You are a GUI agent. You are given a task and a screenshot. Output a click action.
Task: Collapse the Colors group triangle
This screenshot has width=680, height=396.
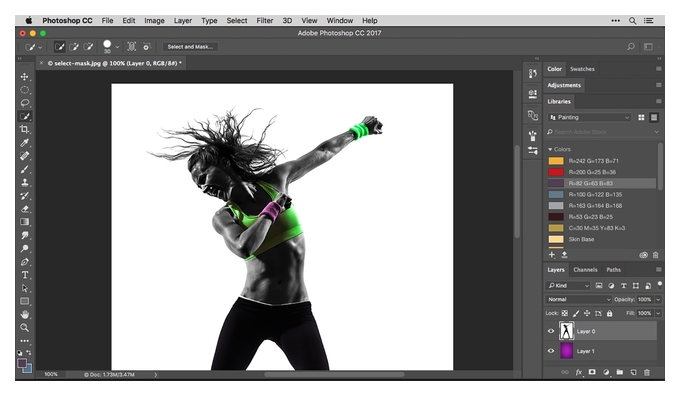click(x=550, y=149)
